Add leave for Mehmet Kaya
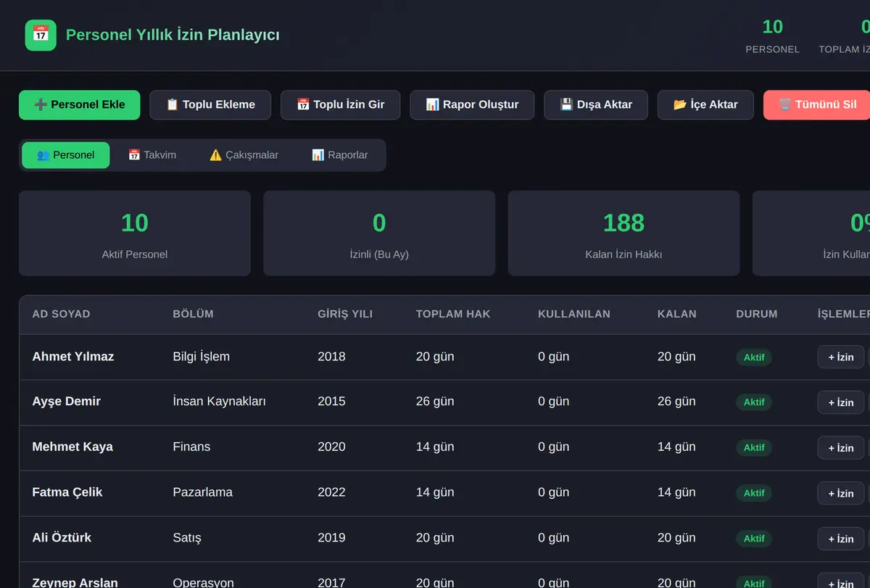Image resolution: width=870 pixels, height=588 pixels. [x=841, y=447]
